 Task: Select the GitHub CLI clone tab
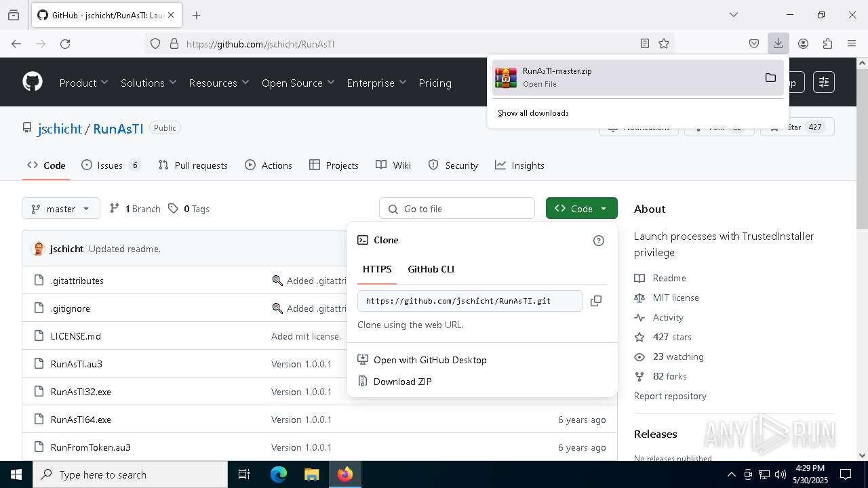431,269
